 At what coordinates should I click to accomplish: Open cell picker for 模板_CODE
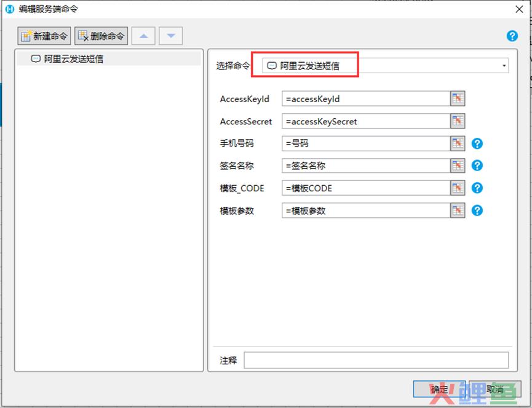[458, 188]
